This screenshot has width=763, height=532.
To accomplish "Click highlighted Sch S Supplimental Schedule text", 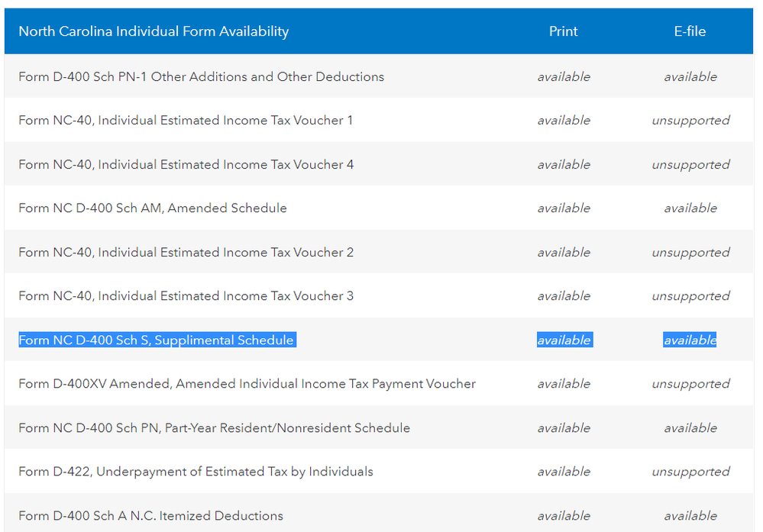I will click(x=156, y=340).
